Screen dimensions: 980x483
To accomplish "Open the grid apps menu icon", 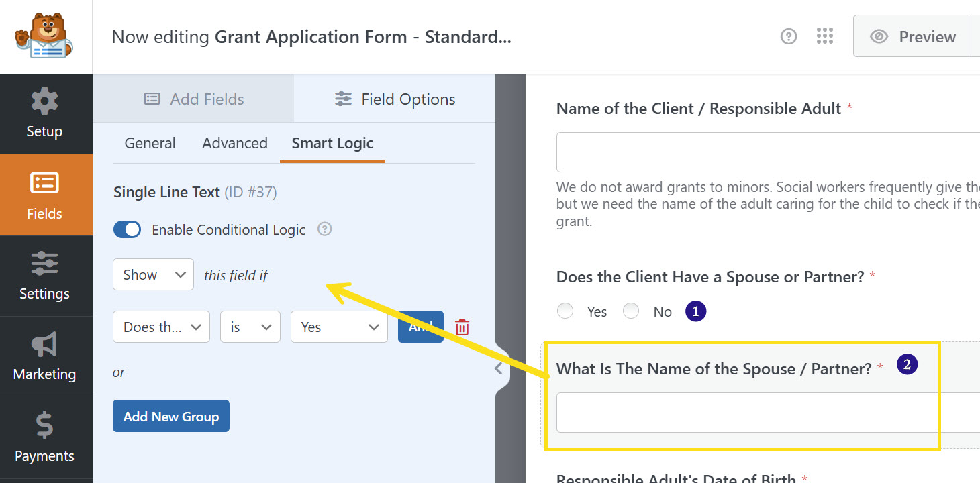I will (x=825, y=36).
